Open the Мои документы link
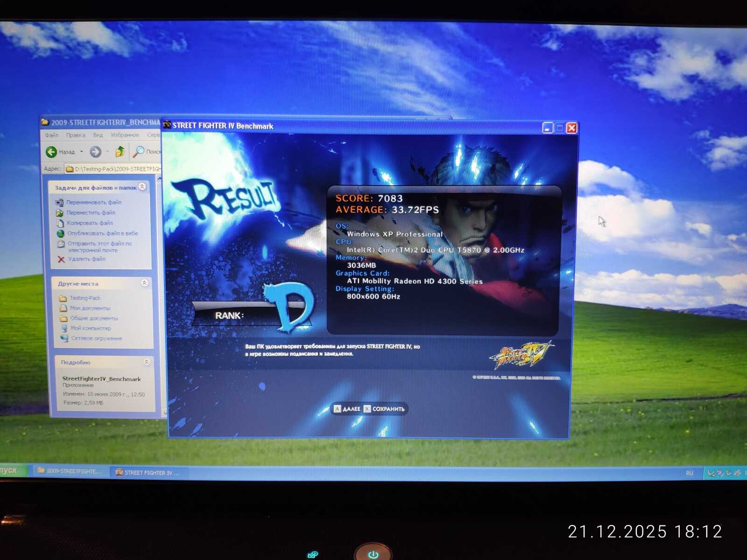The height and width of the screenshot is (560, 747). point(90,308)
